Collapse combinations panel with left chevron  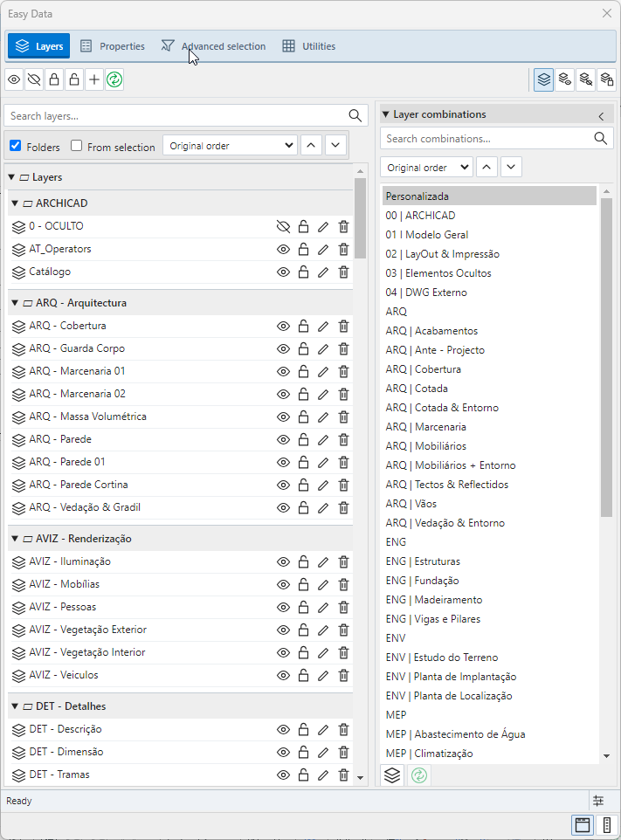601,116
